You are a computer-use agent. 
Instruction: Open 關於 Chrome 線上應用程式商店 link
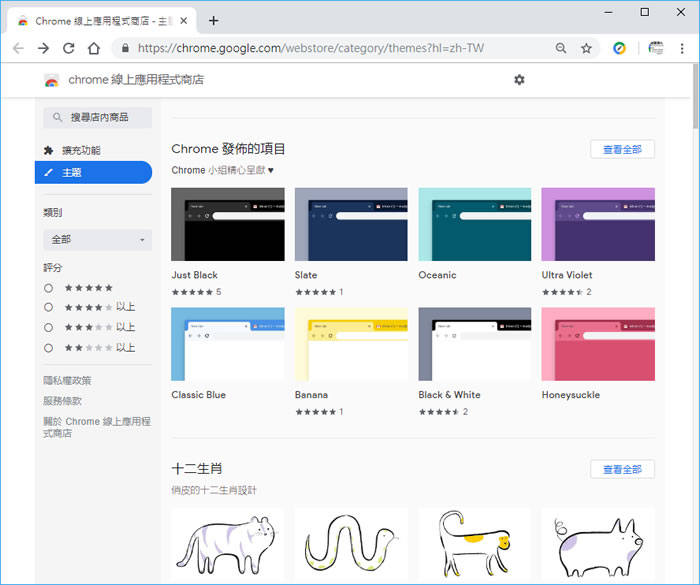pyautogui.click(x=96, y=427)
